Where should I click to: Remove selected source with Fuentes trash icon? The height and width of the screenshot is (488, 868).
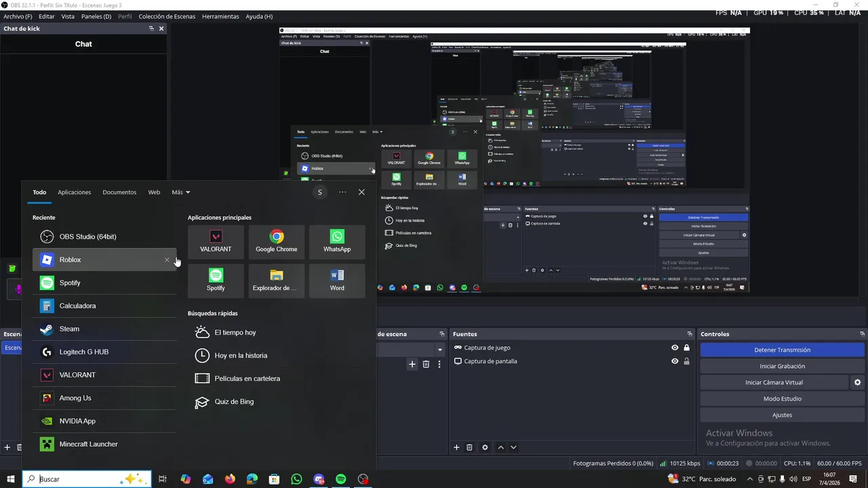click(x=469, y=447)
